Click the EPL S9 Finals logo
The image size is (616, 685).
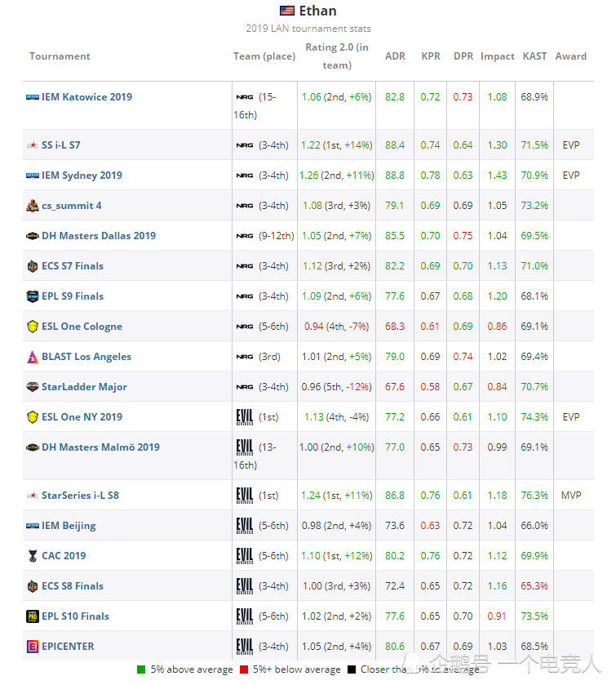33,296
